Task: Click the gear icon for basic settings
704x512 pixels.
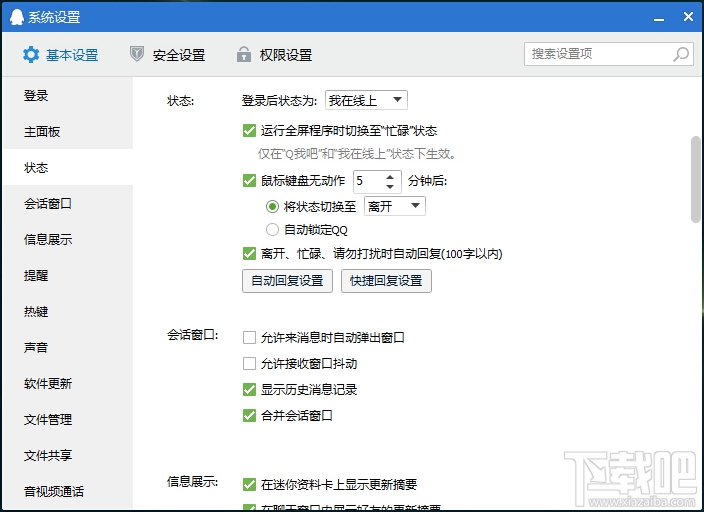Action: tap(31, 55)
